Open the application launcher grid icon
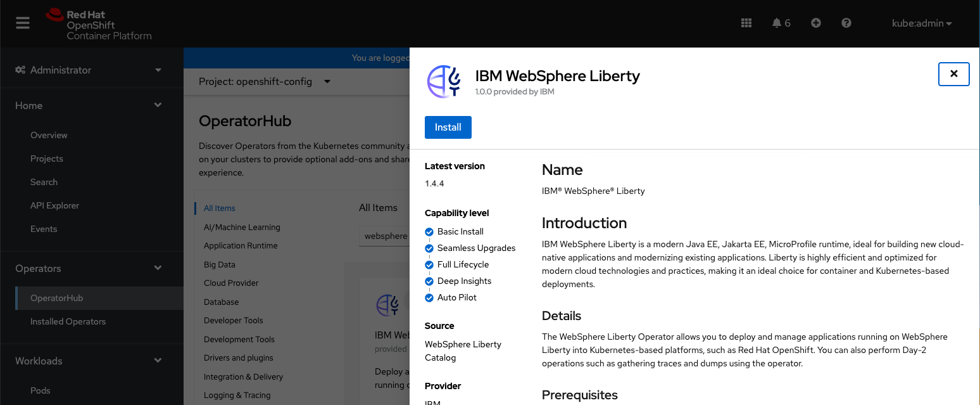 [x=746, y=23]
